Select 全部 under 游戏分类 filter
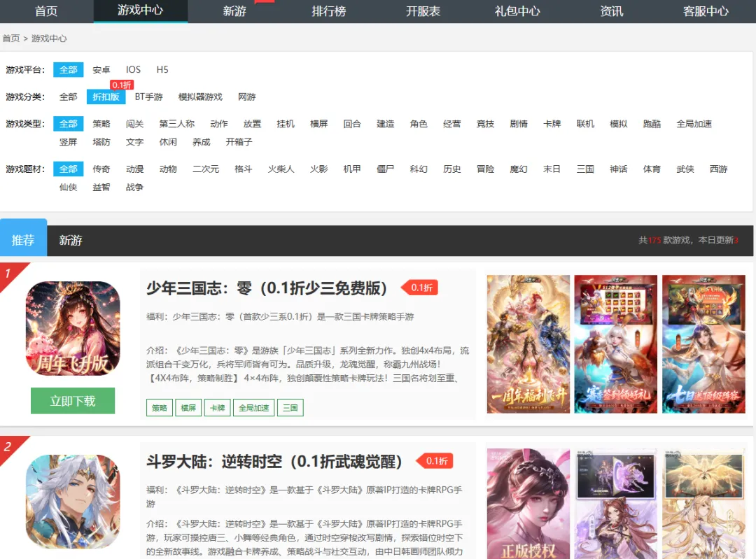Viewport: 756px width, 559px height. pos(69,97)
